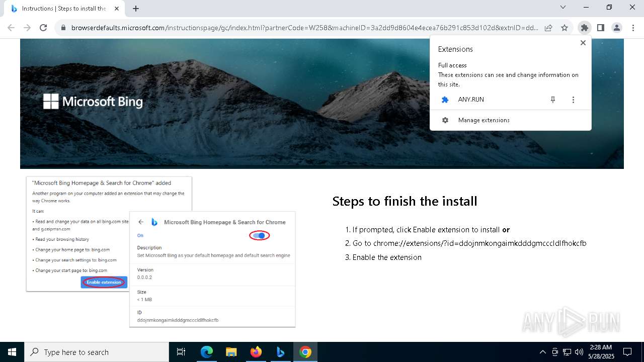Switch to Chrome in taskbar
The height and width of the screenshot is (362, 644).
pyautogui.click(x=305, y=352)
